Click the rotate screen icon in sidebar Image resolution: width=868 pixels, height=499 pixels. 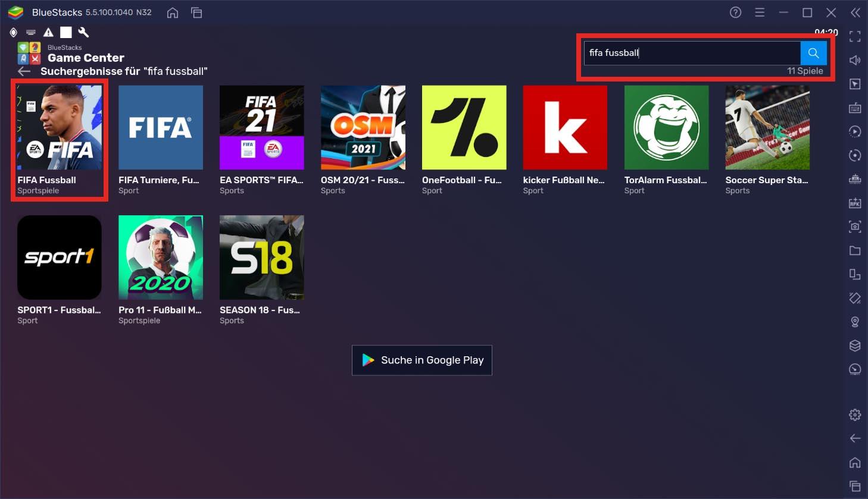tap(855, 274)
